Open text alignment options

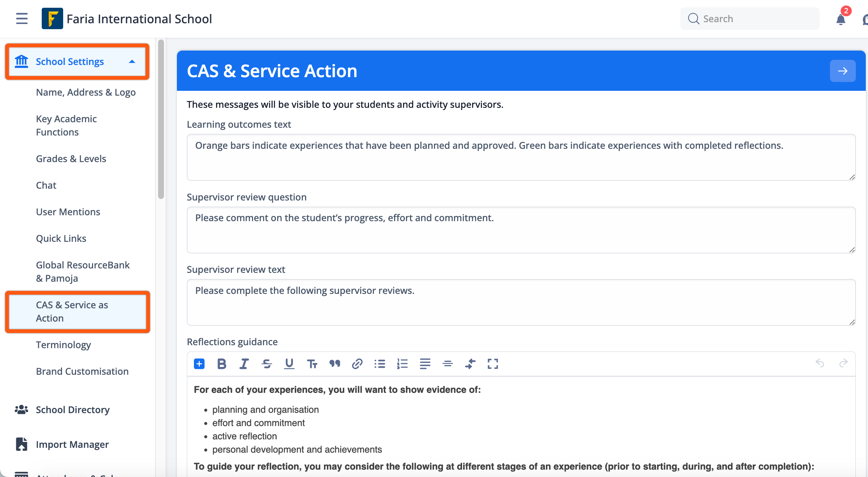pyautogui.click(x=425, y=364)
